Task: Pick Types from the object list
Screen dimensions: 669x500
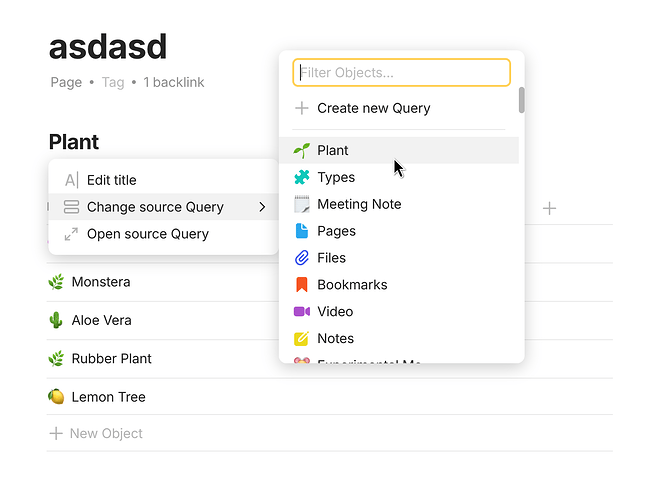Action: coord(399,177)
